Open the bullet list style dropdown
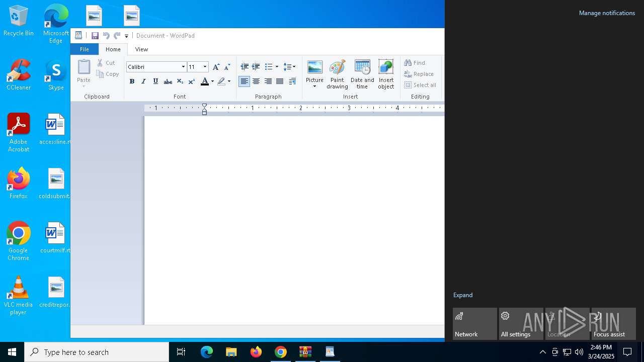This screenshot has height=362, width=644. click(277, 67)
